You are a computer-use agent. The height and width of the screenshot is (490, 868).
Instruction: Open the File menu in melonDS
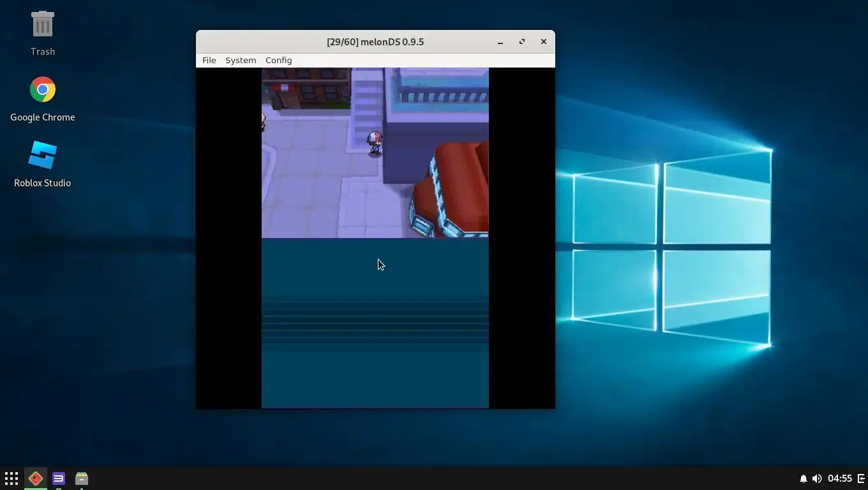[209, 60]
